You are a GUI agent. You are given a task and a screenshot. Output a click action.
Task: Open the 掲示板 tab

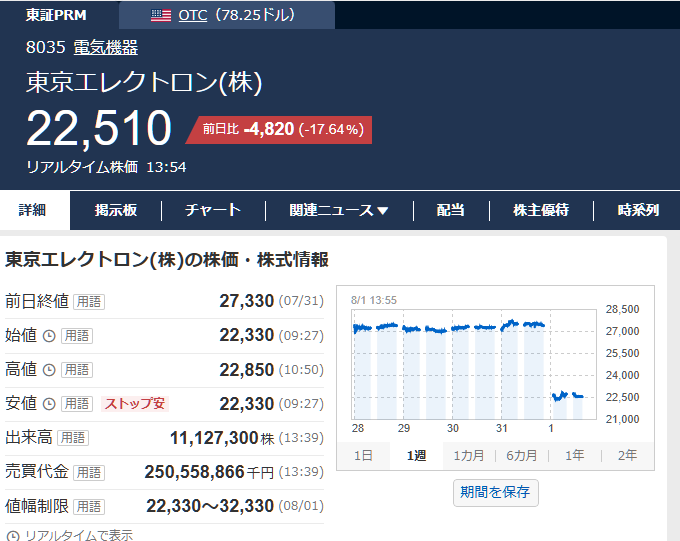(116, 210)
